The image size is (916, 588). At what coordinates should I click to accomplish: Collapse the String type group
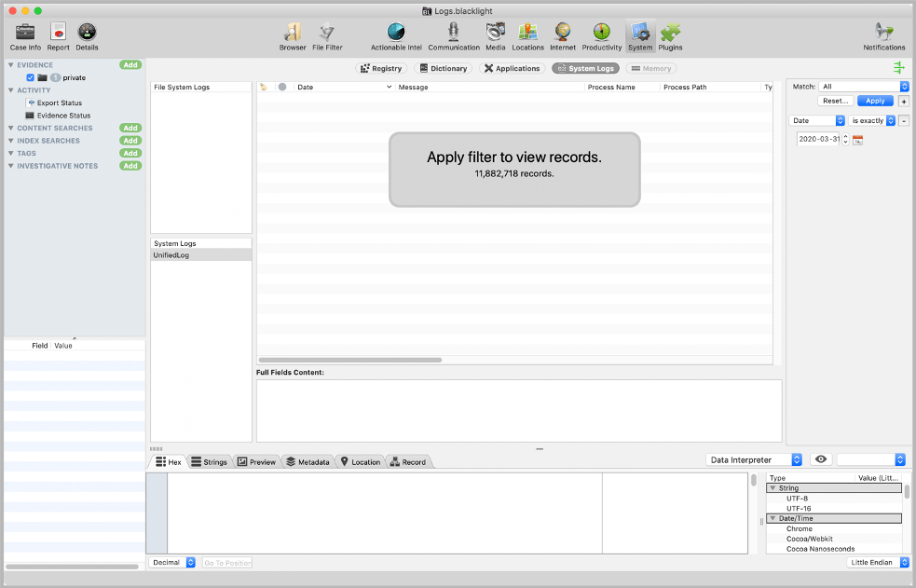(x=772, y=488)
